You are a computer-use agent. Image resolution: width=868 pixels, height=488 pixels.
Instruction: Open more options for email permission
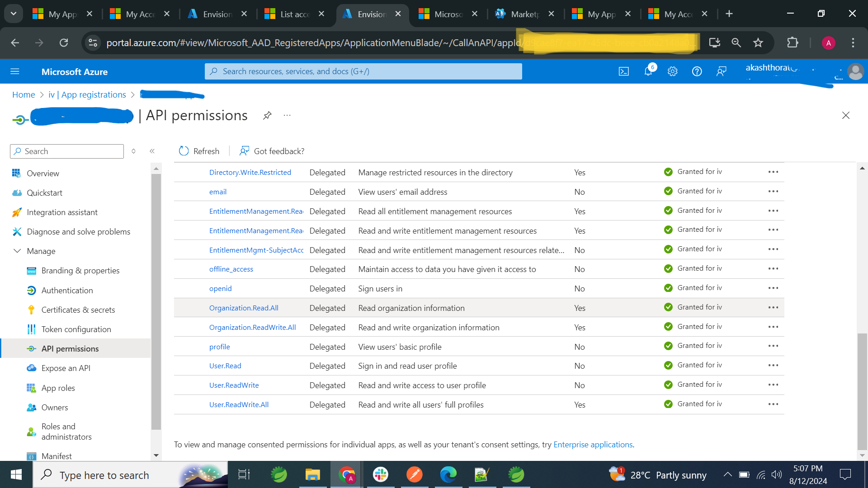click(773, 192)
